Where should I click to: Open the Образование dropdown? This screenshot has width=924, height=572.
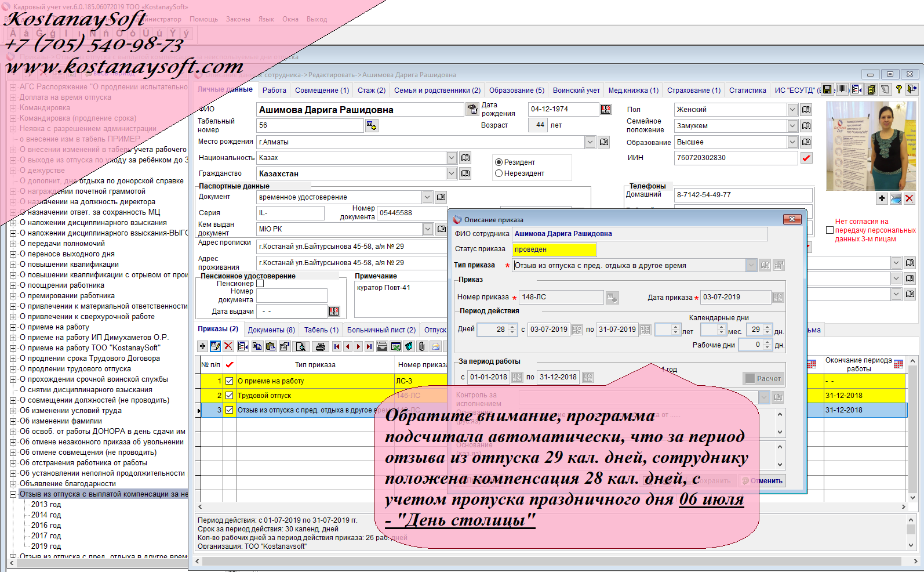pos(792,142)
